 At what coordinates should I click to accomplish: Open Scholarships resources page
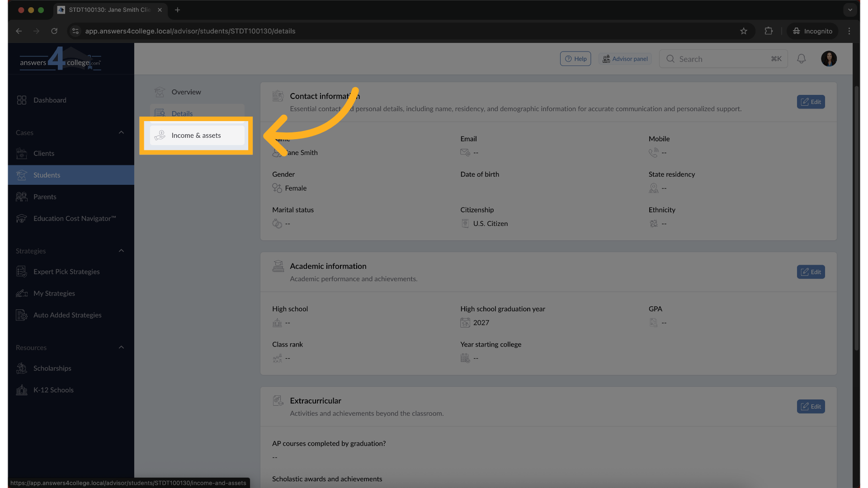pos(52,368)
